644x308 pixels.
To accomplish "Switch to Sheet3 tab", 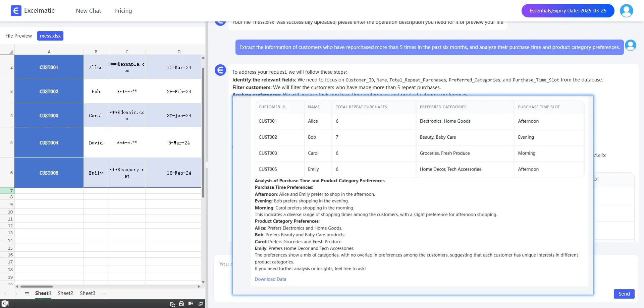I will click(x=88, y=293).
